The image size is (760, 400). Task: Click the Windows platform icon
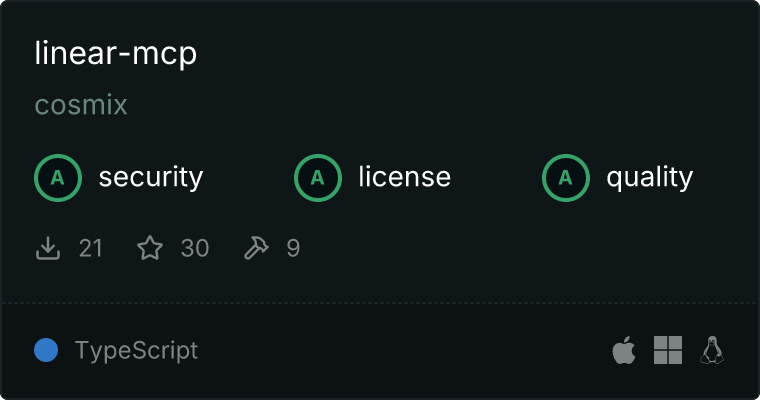(668, 350)
